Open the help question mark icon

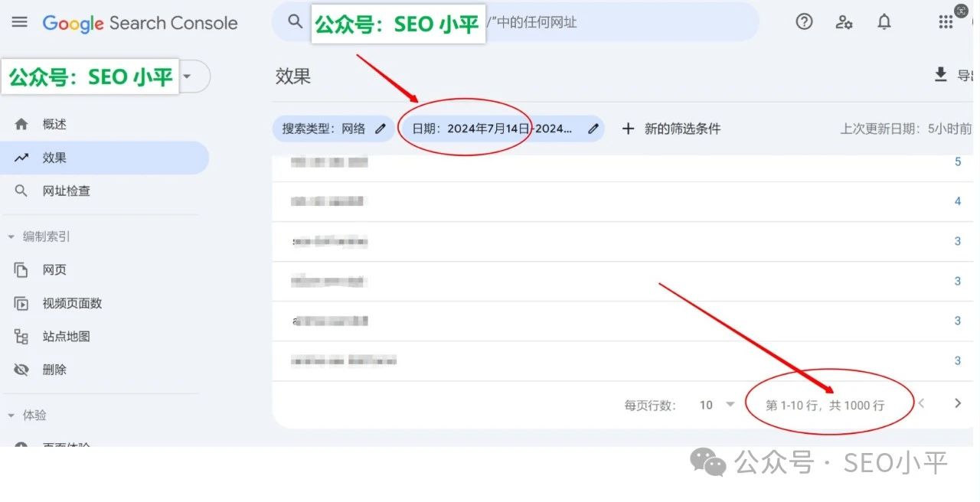tap(804, 22)
